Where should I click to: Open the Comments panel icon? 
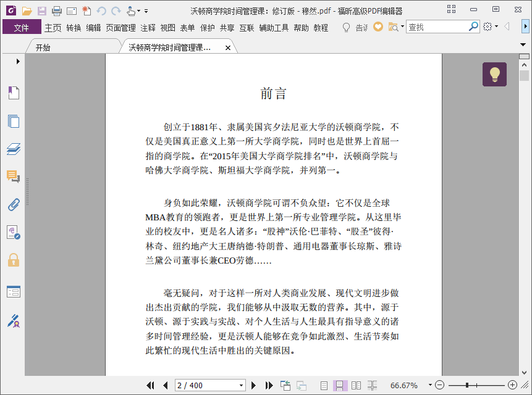click(13, 177)
